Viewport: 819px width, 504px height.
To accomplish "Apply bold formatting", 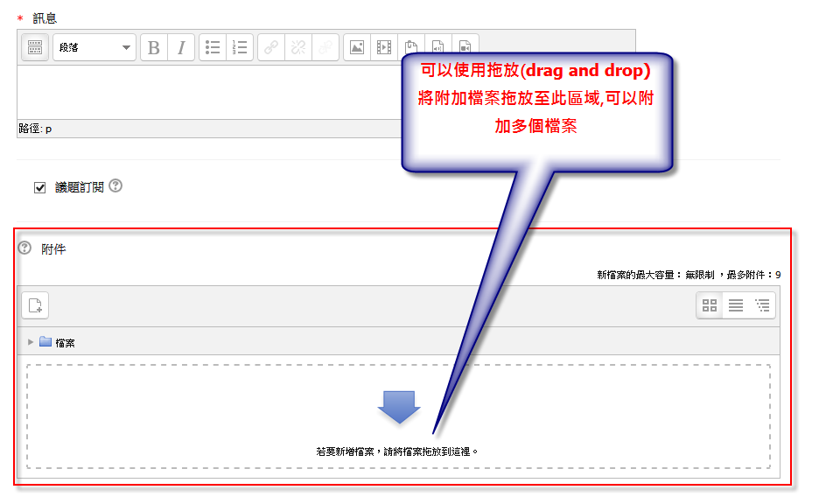I will [x=154, y=47].
